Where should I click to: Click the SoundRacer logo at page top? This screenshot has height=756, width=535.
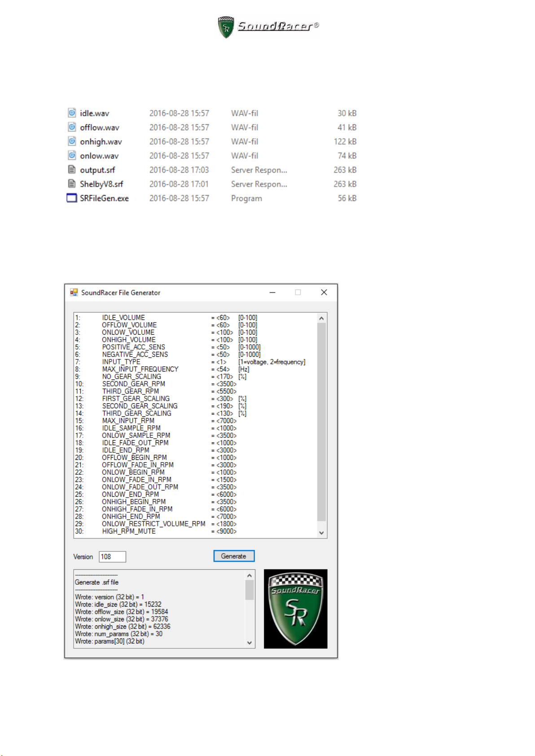click(268, 26)
